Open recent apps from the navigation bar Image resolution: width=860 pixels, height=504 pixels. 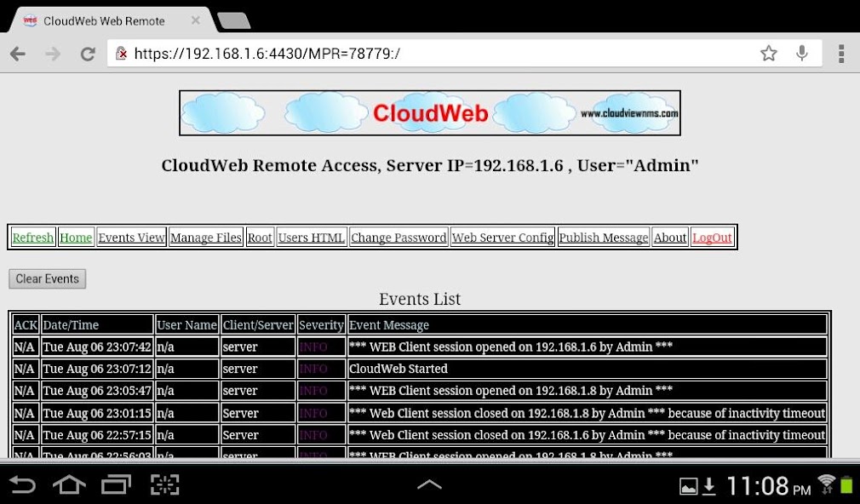pyautogui.click(x=117, y=484)
